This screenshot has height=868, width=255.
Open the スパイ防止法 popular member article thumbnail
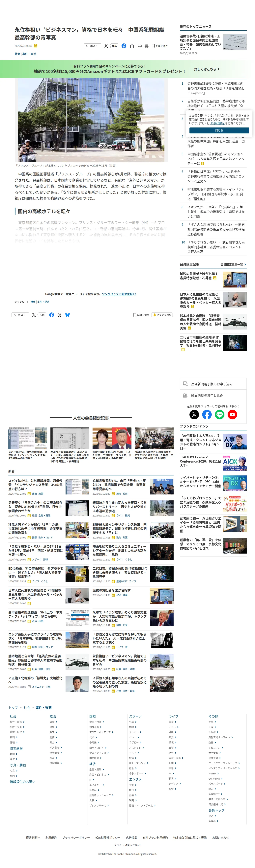[28, 438]
